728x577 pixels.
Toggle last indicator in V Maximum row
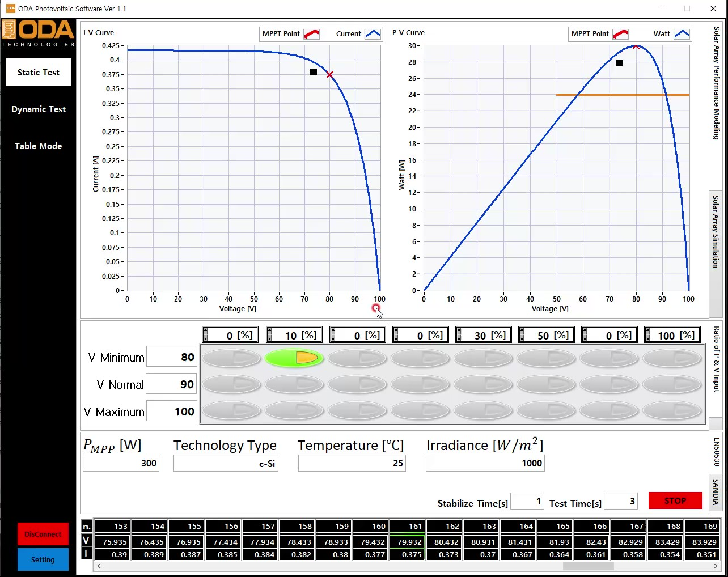(x=672, y=410)
